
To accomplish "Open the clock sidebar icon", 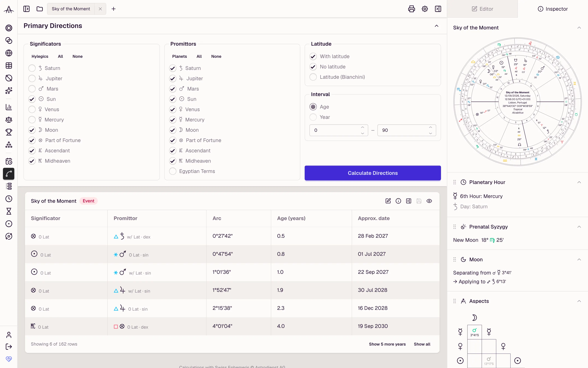I will (x=9, y=199).
